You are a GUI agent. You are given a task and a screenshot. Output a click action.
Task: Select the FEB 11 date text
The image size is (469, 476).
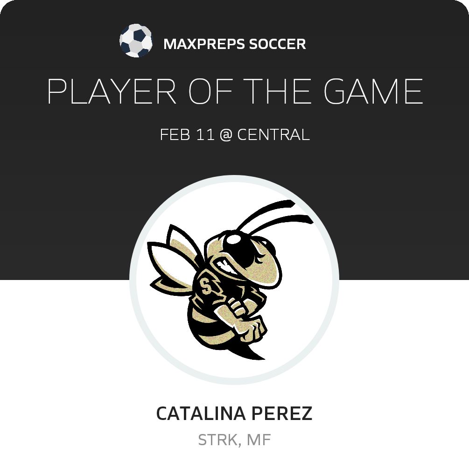(187, 134)
